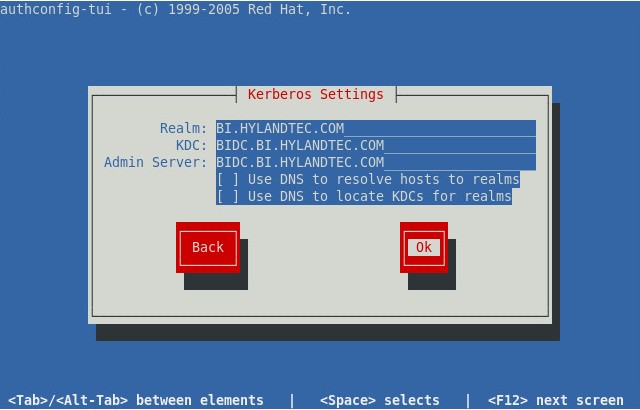The height and width of the screenshot is (410, 640).
Task: Click the Red Hat, Inc. copyright text
Action: click(295, 9)
